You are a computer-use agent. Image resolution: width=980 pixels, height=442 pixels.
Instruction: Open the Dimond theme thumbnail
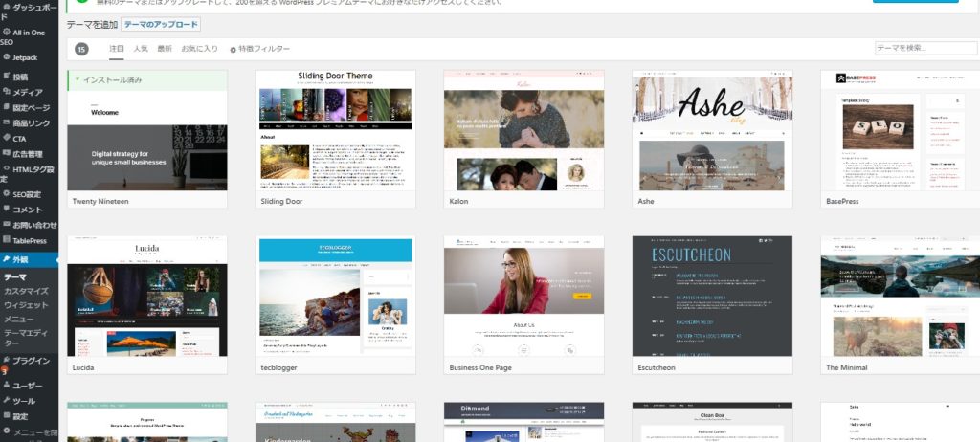(523, 422)
